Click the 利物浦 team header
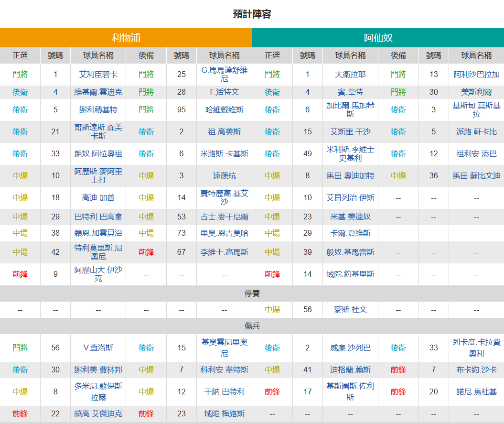Screen dimensions: 504x424 tap(126, 38)
